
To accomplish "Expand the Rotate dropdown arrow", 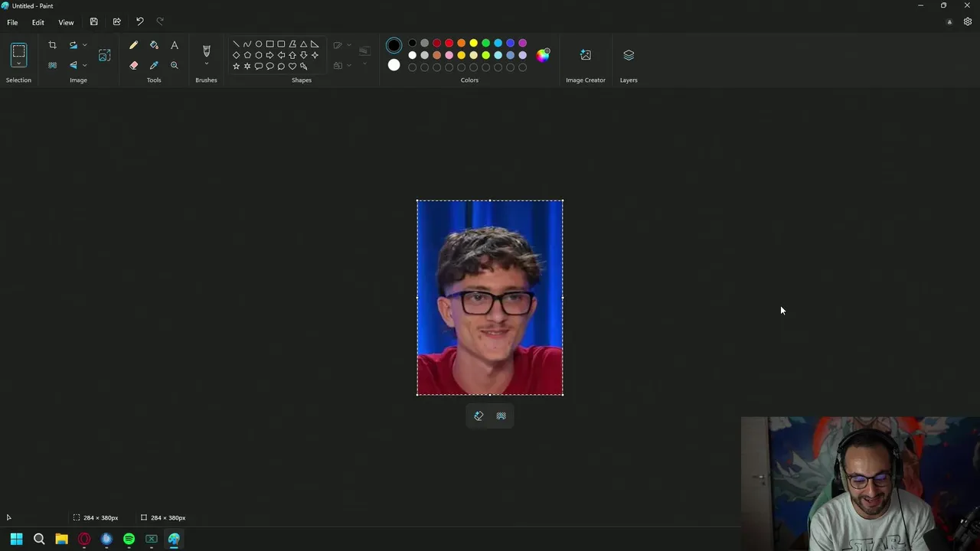I will [x=84, y=45].
